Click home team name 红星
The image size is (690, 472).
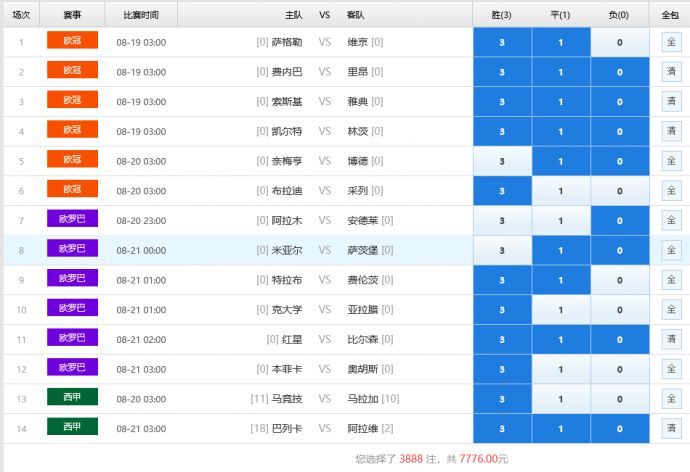coord(292,339)
